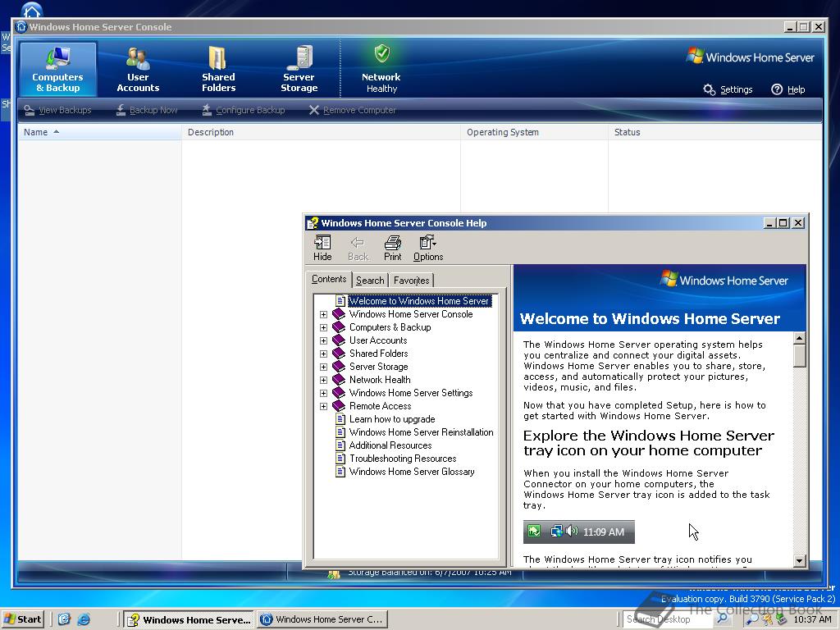Switch to the Search tab in Help
The width and height of the screenshot is (840, 630).
click(x=370, y=281)
